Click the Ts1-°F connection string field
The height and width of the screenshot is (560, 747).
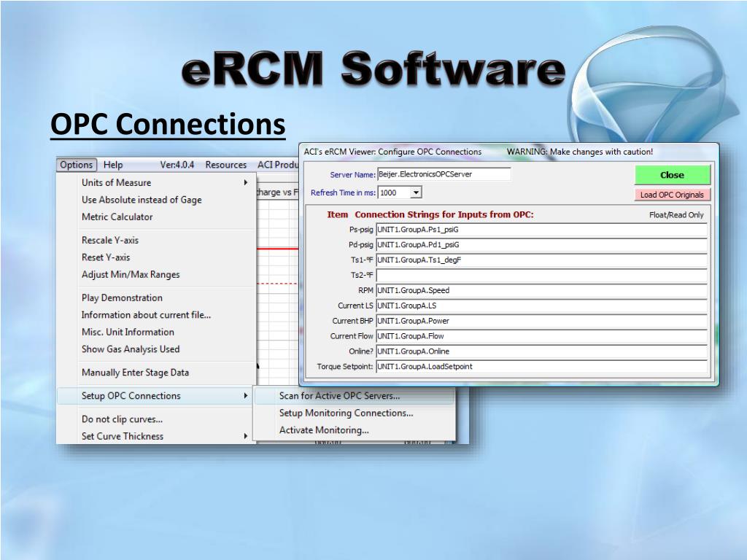pyautogui.click(x=542, y=260)
